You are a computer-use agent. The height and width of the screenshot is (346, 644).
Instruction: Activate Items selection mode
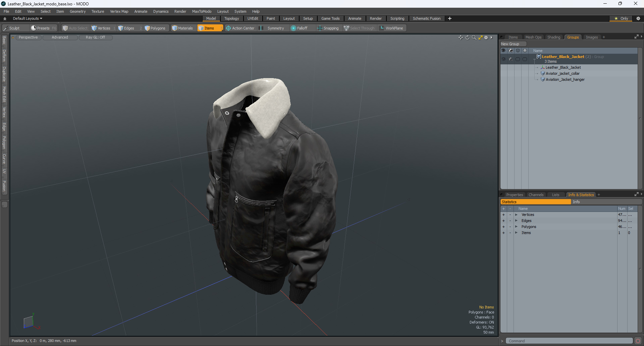click(x=210, y=28)
